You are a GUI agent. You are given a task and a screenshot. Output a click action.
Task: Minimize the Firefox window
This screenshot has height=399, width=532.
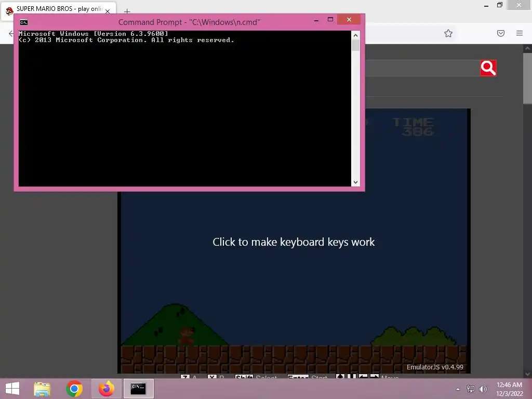(x=486, y=5)
